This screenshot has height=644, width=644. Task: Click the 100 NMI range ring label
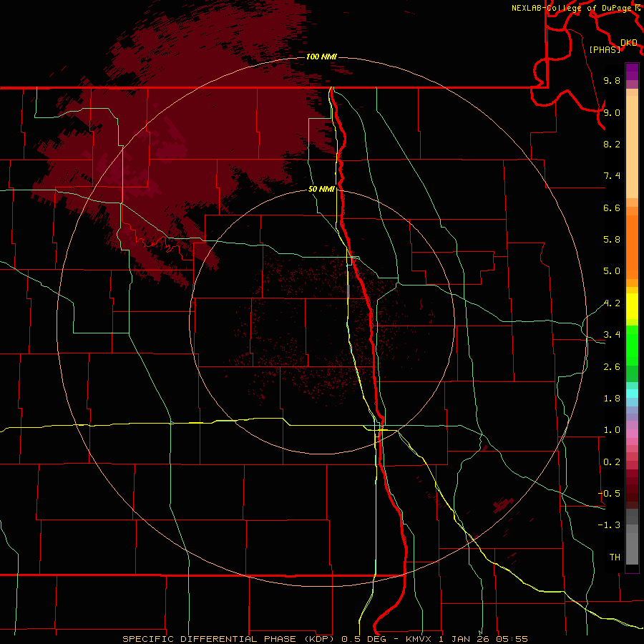coord(321,57)
